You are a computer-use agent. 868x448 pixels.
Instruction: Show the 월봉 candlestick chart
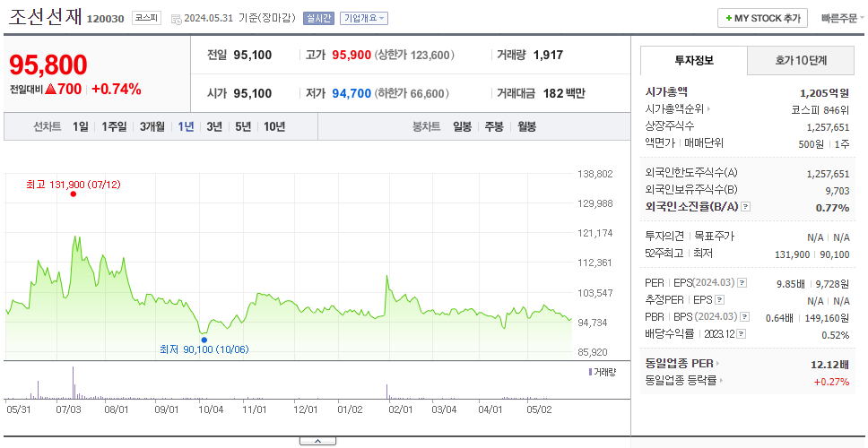coord(527,126)
